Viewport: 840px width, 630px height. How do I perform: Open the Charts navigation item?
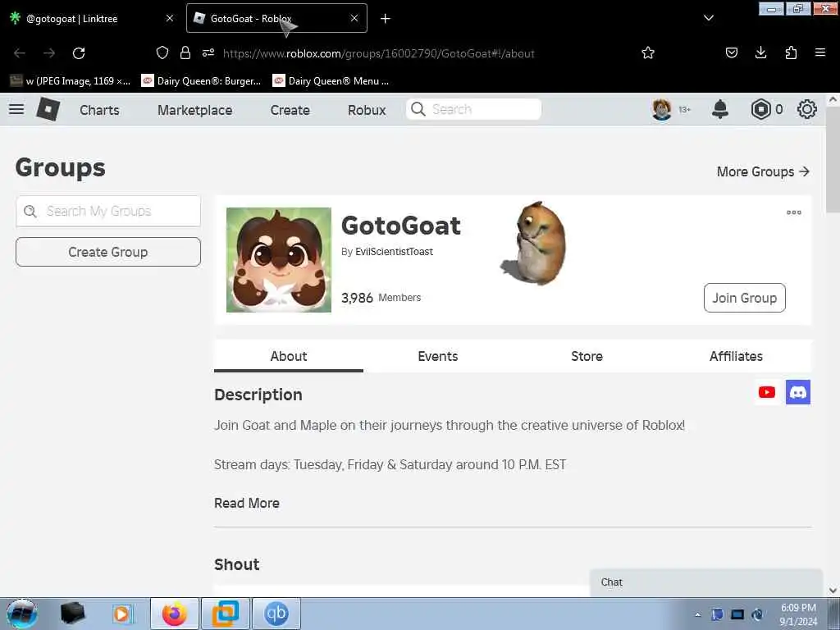(99, 110)
